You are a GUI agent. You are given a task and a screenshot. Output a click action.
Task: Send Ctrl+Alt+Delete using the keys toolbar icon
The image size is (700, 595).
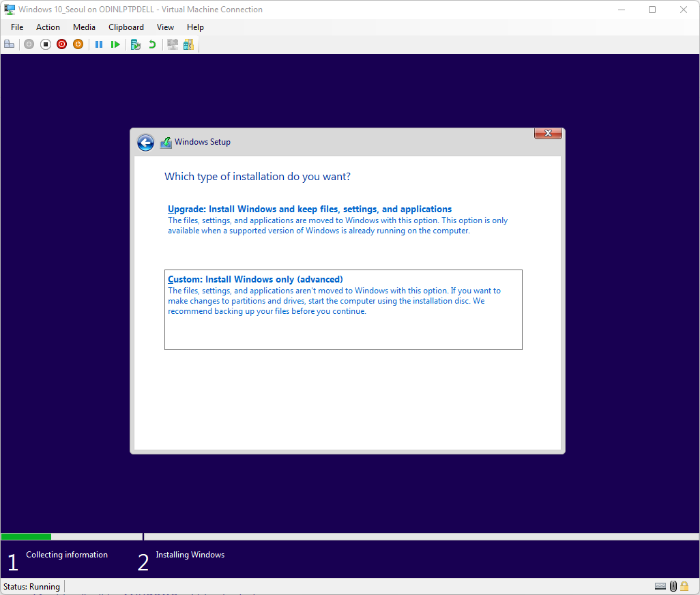10,44
